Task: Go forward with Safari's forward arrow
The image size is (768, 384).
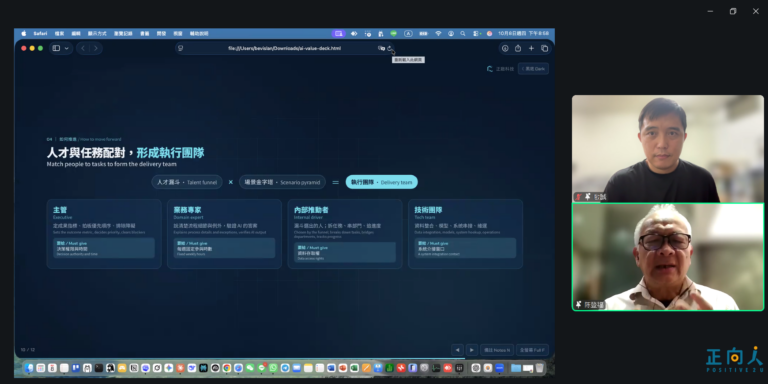Action: point(96,48)
